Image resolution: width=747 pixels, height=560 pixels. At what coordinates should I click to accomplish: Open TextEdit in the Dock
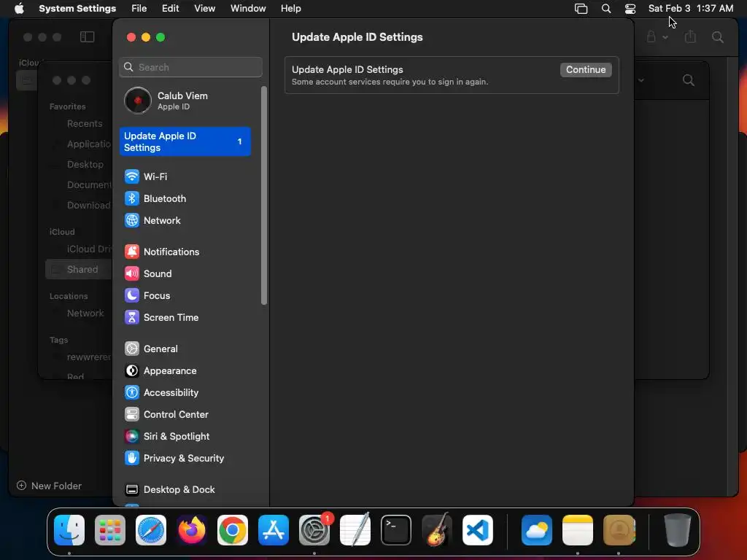355,530
